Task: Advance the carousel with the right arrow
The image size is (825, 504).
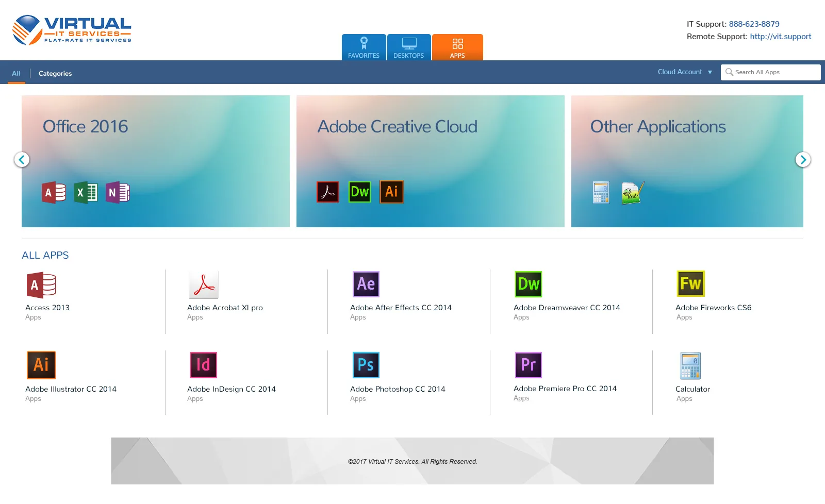Action: (x=803, y=160)
